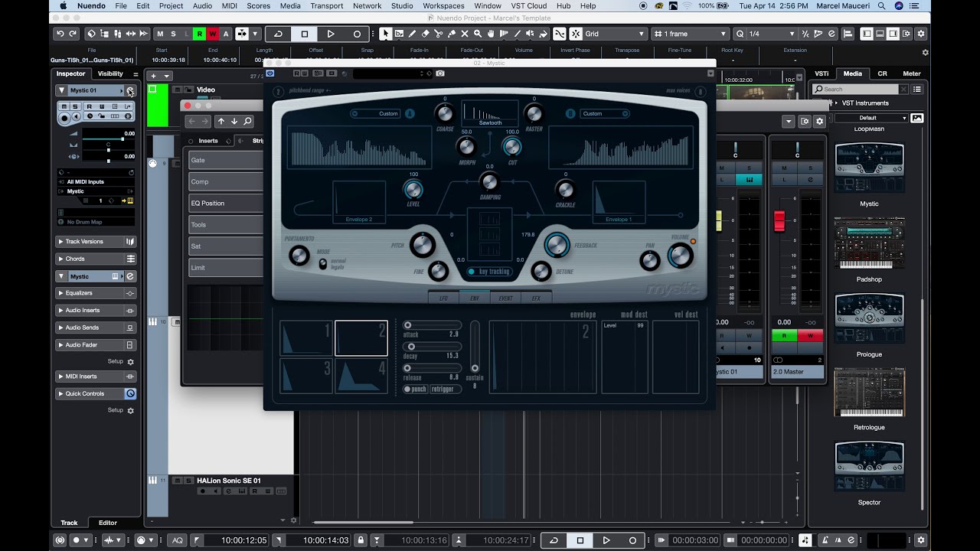Open the Studio menu in the menu bar
This screenshot has width=980, height=551.
[402, 5]
